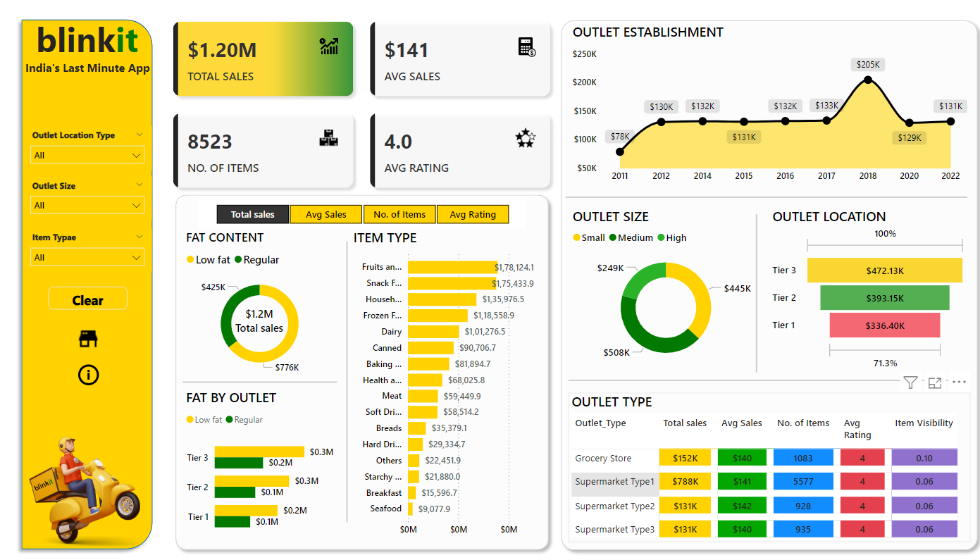The height and width of the screenshot is (560, 980).
Task: Click the 0.10 item visibility cell
Action: click(924, 458)
